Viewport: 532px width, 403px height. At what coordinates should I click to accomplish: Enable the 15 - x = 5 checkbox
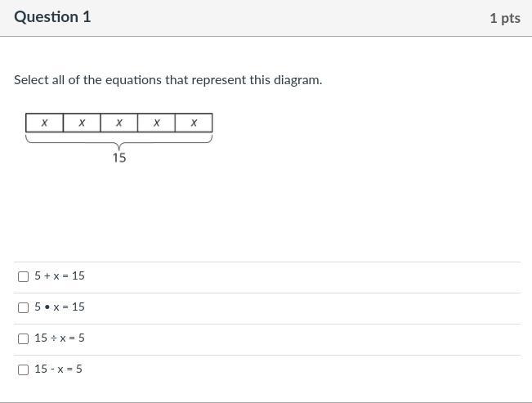23,369
